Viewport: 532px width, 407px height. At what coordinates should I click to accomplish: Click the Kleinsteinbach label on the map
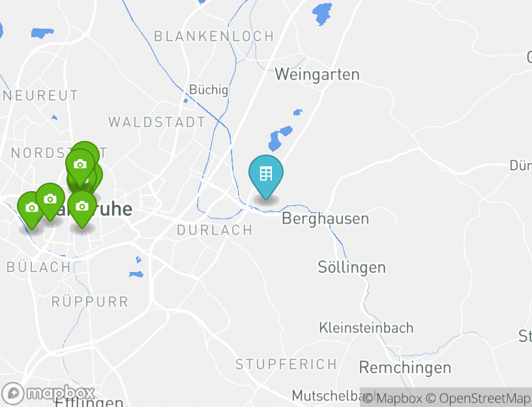click(366, 328)
